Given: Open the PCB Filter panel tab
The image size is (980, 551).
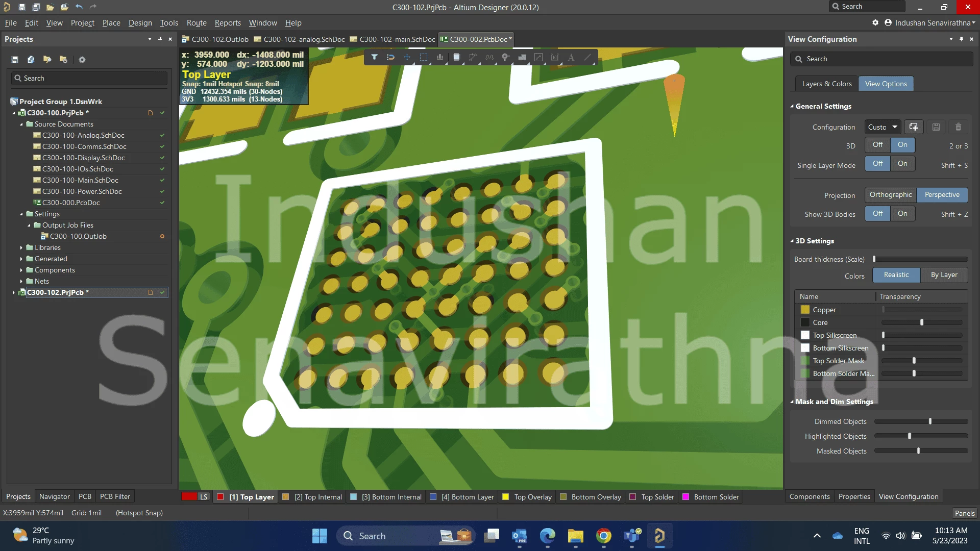Looking at the screenshot, I should point(115,496).
